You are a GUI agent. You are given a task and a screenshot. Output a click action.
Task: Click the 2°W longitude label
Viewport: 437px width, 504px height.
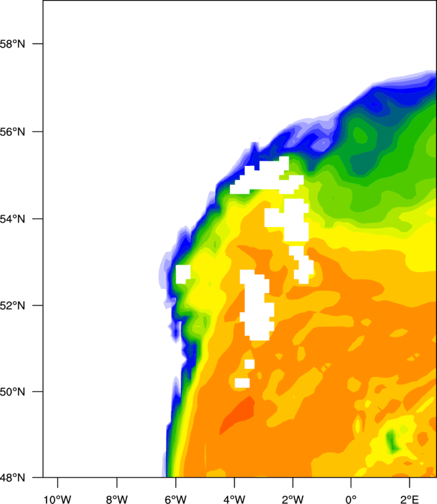[x=292, y=499]
